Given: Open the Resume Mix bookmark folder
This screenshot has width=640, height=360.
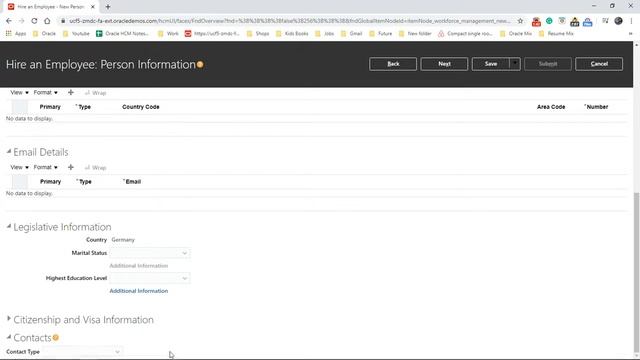Looking at the screenshot, I should point(556,33).
